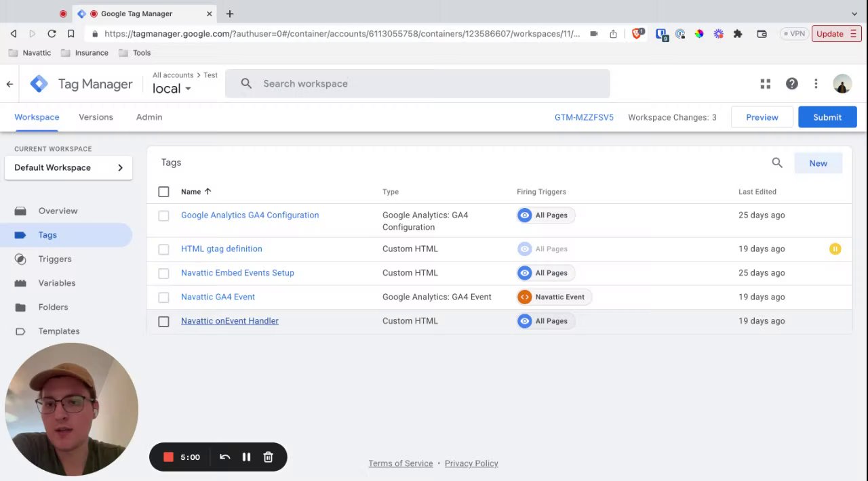Screen dimensions: 868x481
Task: Open the browser tab list chevron
Action: [x=854, y=14]
